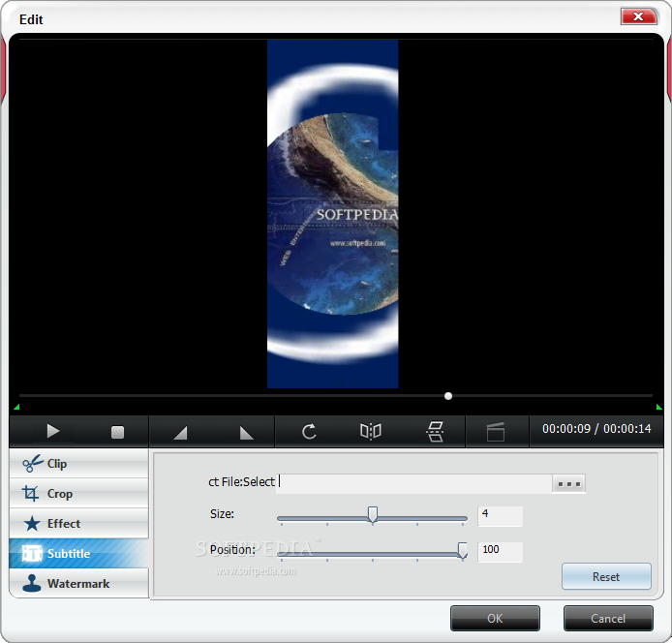Cancel the Edit dialog
The width and height of the screenshot is (672, 643).
coord(608,618)
